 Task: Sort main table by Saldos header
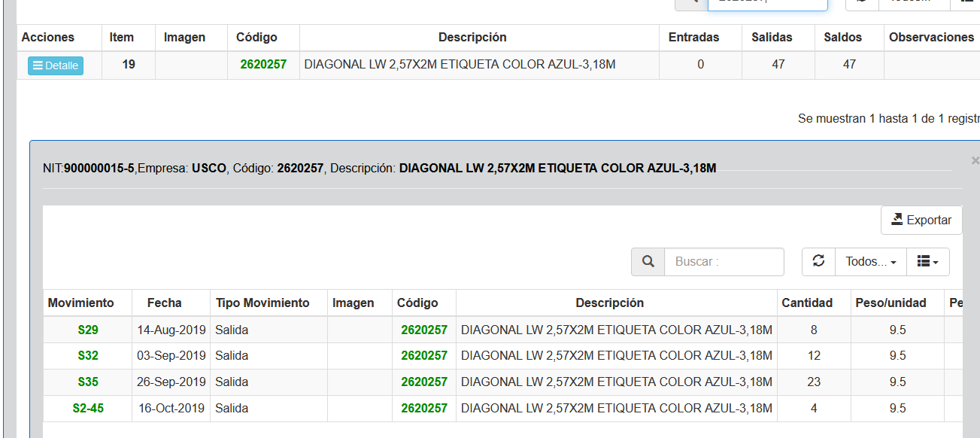coord(842,37)
